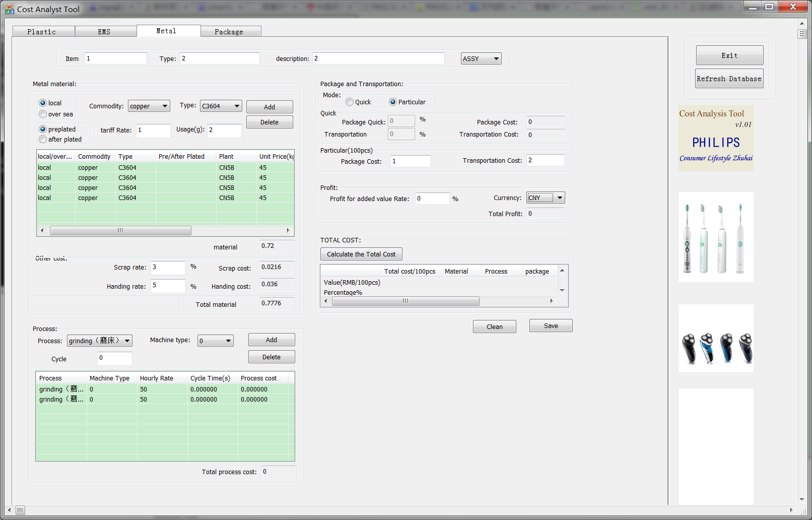Click the total cost table scroll down arrow
Screen dimensions: 812x520
[562, 290]
